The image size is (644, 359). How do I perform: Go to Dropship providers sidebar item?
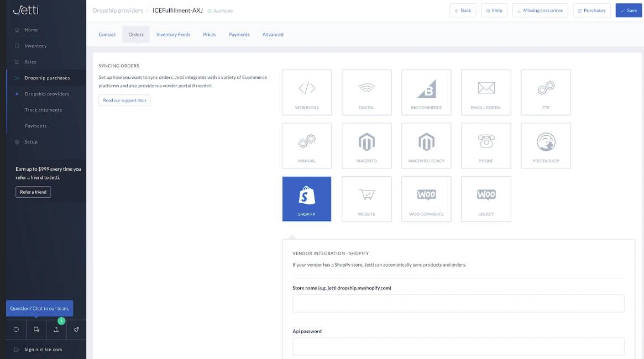coord(47,94)
